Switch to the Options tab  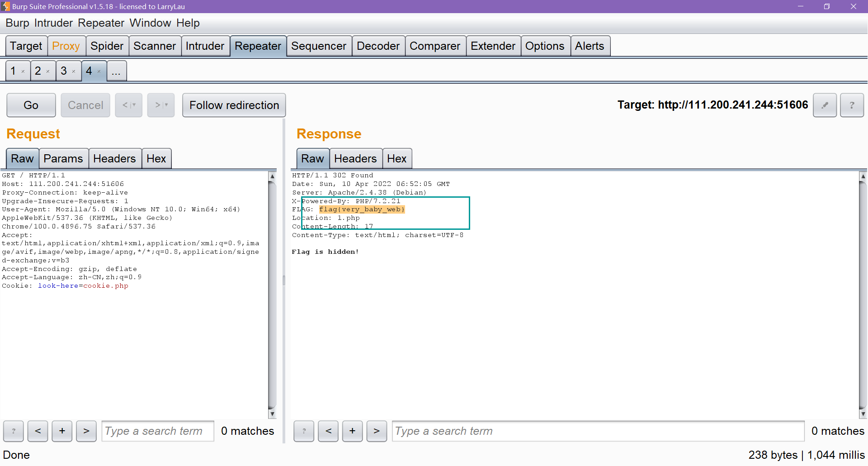click(545, 46)
